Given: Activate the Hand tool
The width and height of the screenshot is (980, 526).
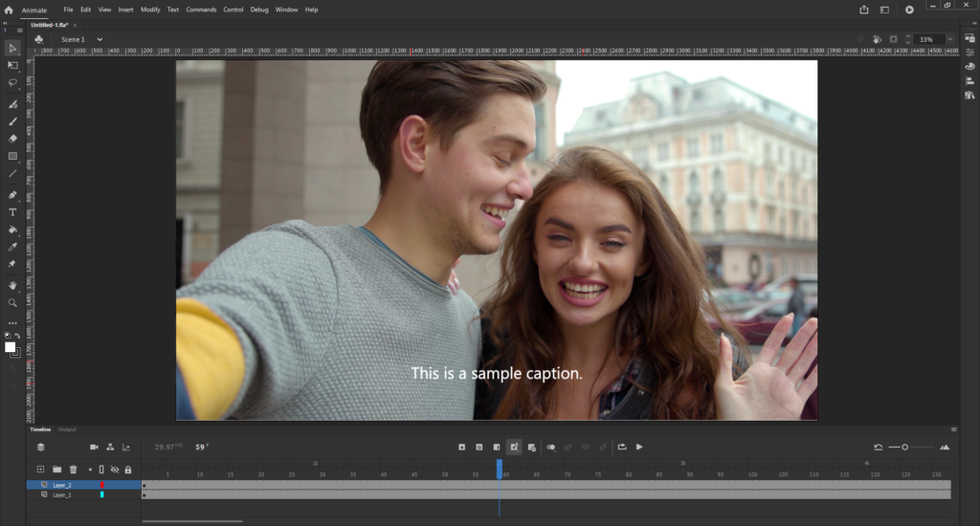Looking at the screenshot, I should [12, 285].
